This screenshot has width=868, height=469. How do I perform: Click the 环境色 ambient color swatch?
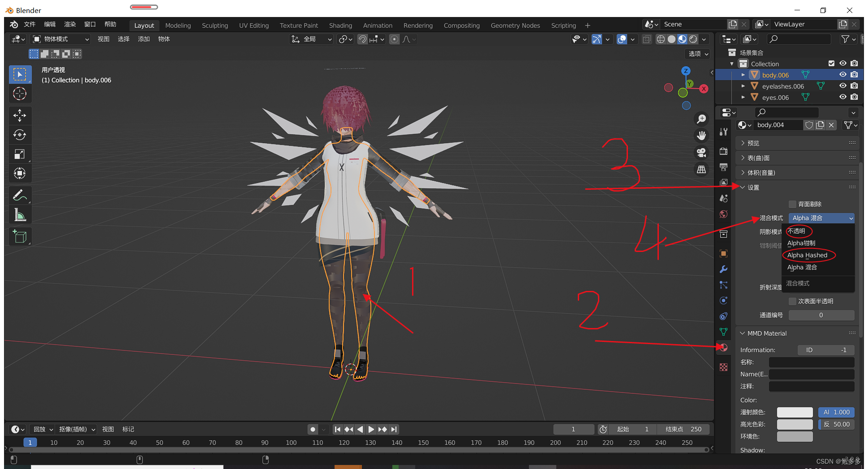(795, 436)
